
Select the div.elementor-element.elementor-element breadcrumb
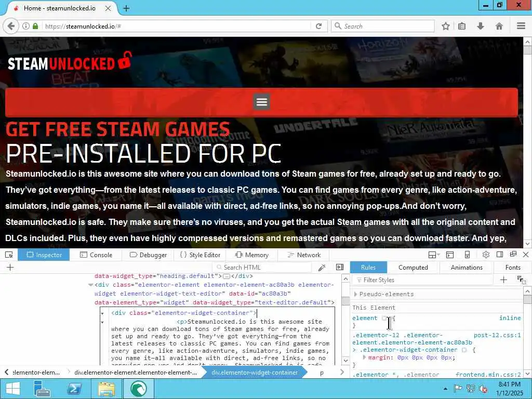point(136,372)
